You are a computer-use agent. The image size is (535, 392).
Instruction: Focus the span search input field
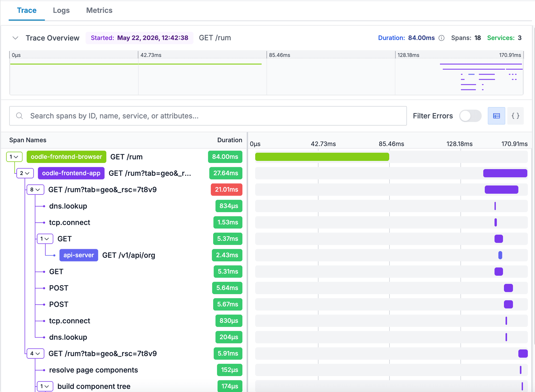click(x=208, y=116)
